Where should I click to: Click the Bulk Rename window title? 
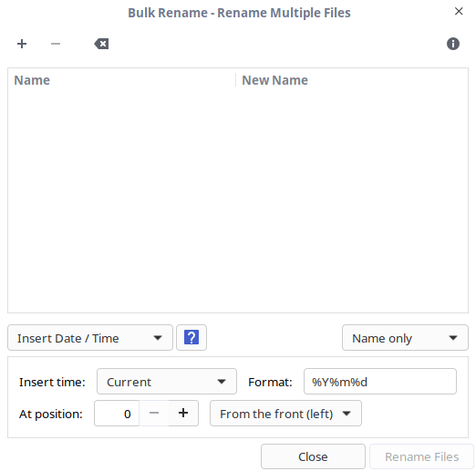pos(239,13)
